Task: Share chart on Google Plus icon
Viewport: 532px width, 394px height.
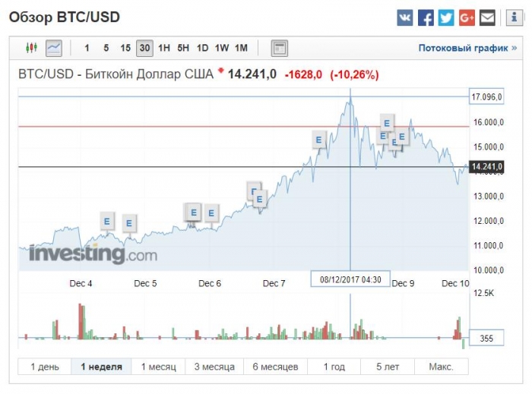Action: point(467,17)
